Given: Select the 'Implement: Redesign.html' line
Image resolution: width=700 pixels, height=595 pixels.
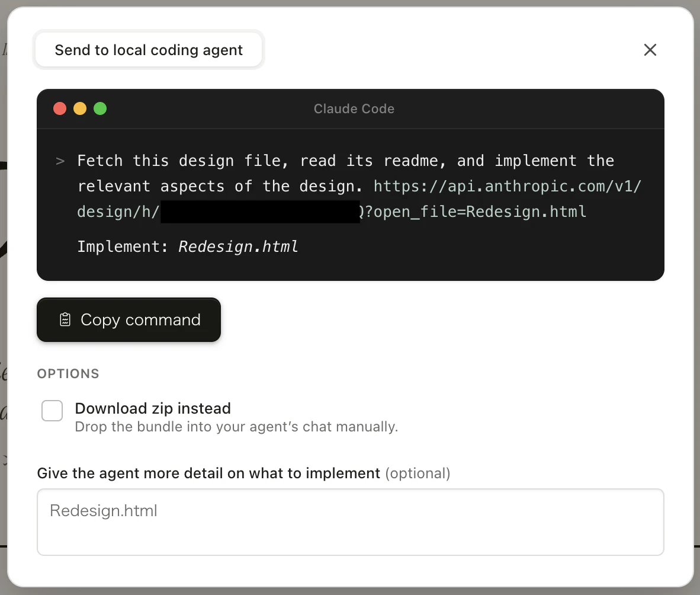Looking at the screenshot, I should (188, 247).
